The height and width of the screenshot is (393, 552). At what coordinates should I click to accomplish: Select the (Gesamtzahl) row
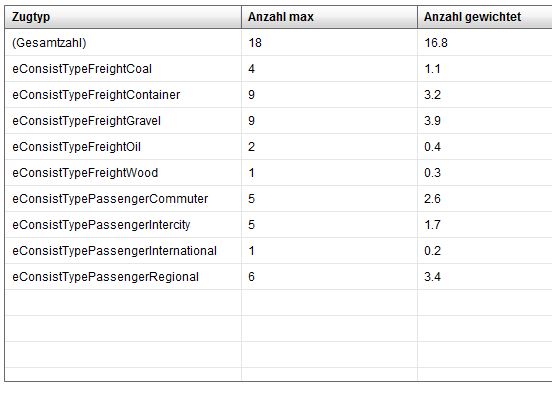(278, 43)
